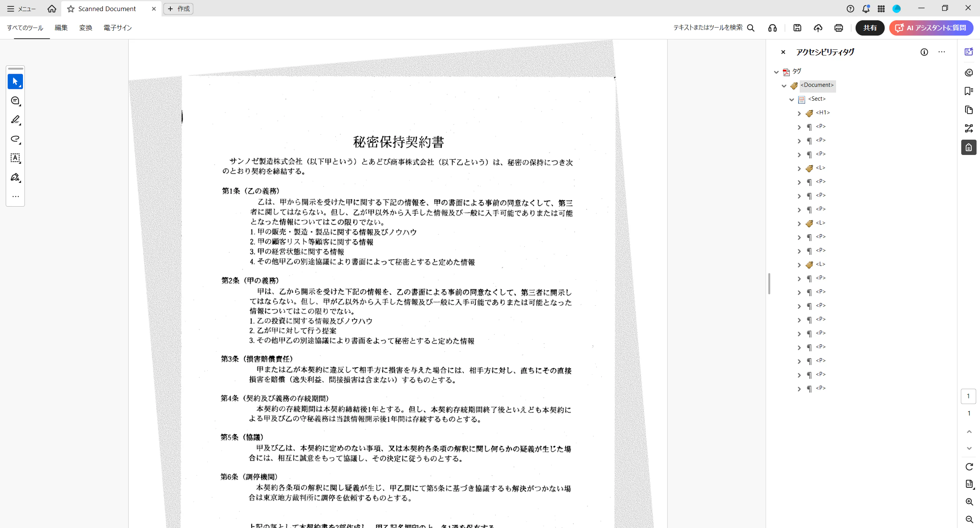The height and width of the screenshot is (528, 980).
Task: Select the fill and sign pen tool
Action: coord(15,177)
